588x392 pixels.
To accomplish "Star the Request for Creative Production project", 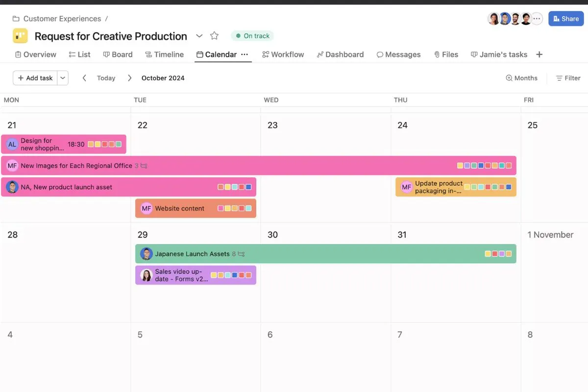I will 214,35.
